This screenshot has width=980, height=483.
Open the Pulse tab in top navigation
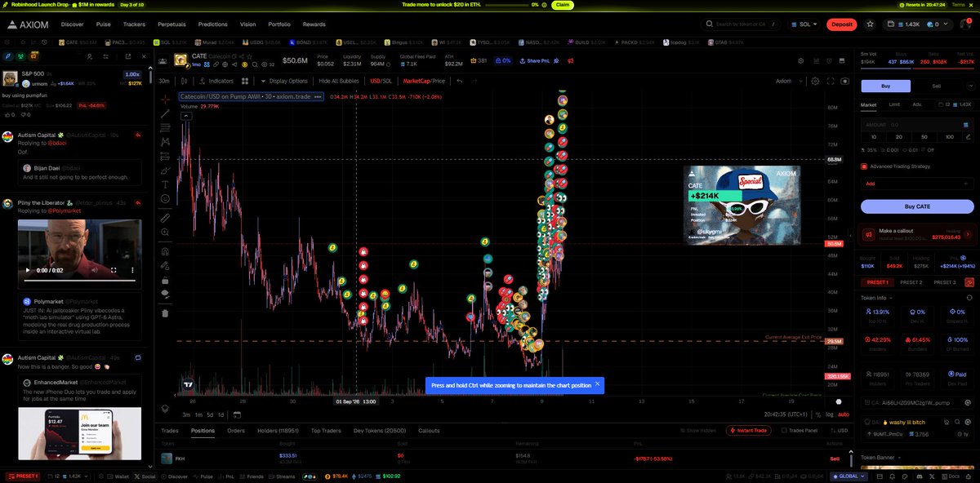point(104,24)
